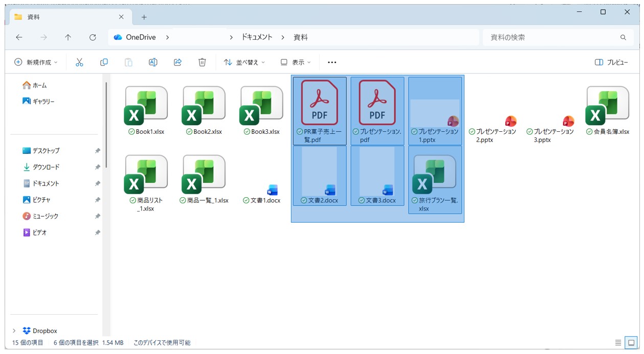Go up one folder with Up arrow

[68, 37]
